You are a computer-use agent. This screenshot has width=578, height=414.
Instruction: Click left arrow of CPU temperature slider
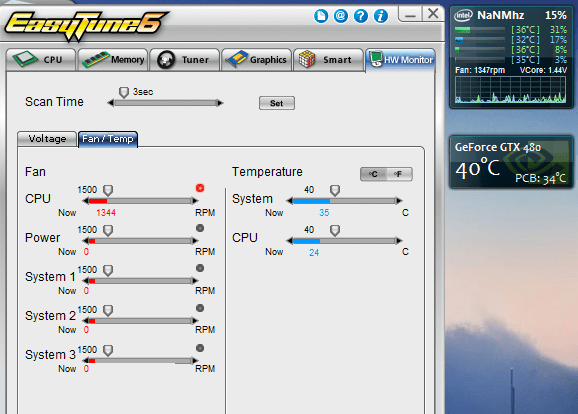[289, 241]
